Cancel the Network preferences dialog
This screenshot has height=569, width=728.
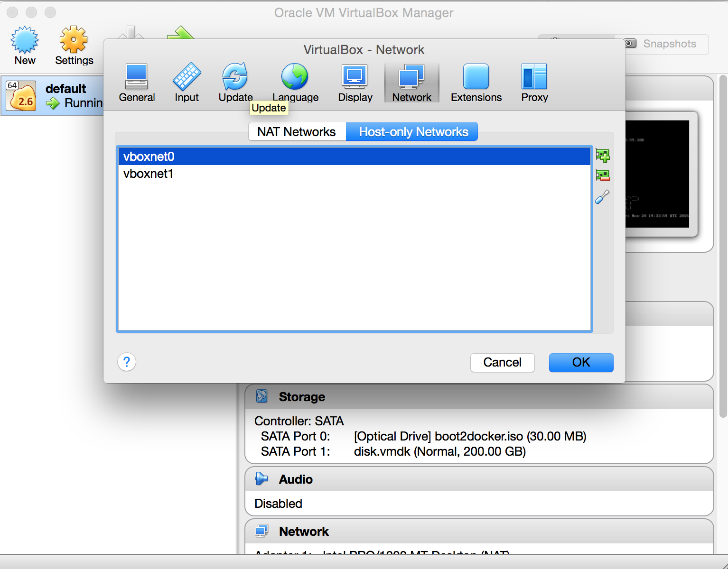point(502,362)
